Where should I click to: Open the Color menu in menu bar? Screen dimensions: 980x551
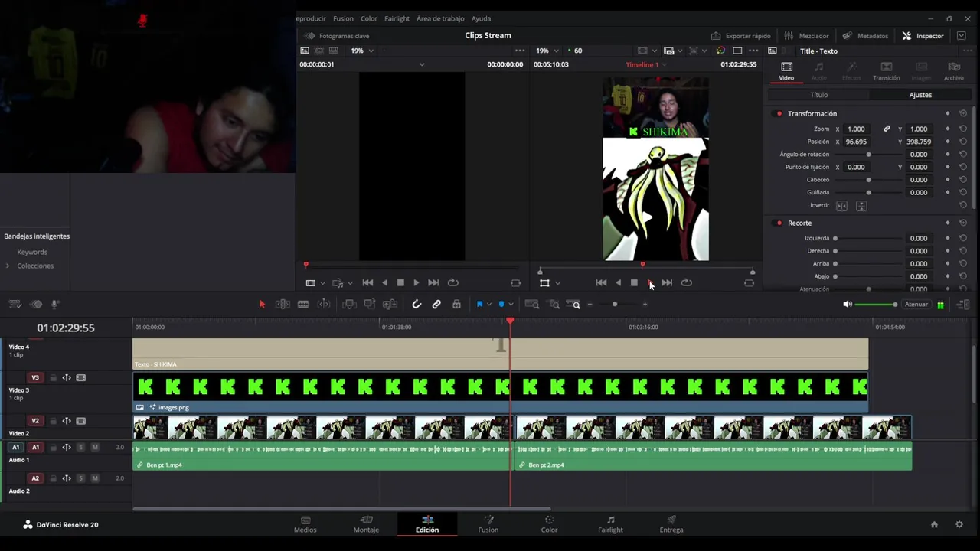pos(369,18)
